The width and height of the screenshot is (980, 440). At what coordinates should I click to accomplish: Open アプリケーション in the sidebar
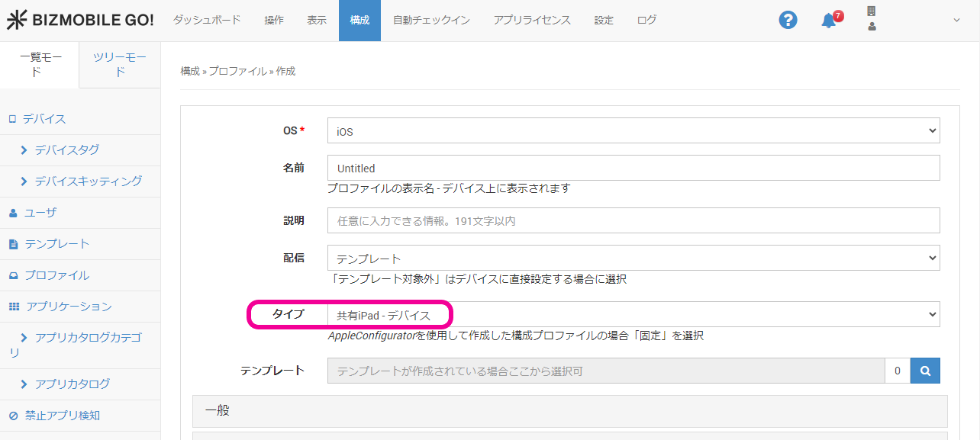tap(69, 307)
